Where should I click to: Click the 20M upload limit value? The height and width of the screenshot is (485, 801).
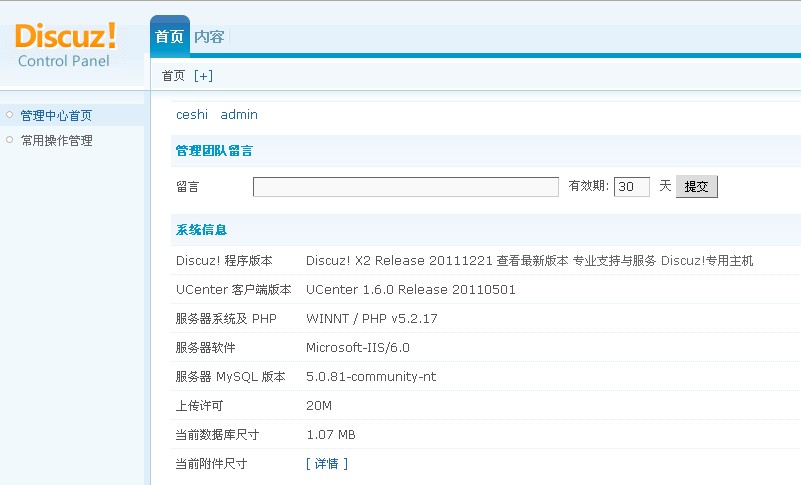point(319,406)
